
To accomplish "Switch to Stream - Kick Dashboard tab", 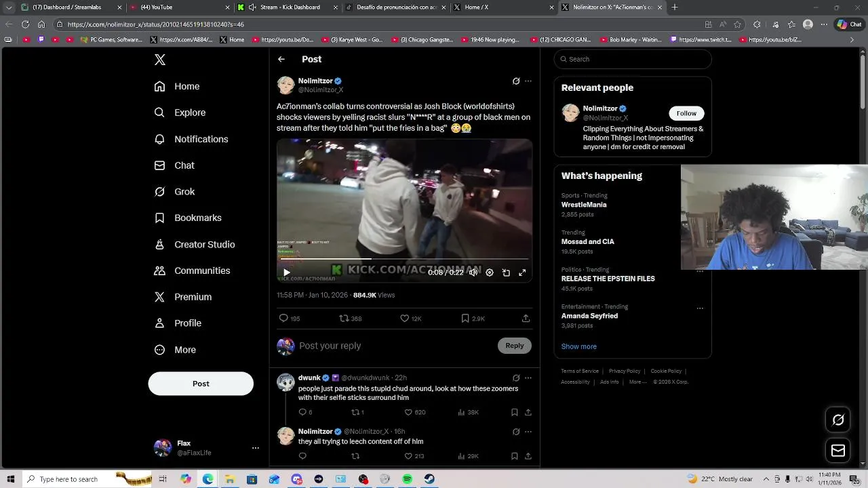I will coord(287,7).
